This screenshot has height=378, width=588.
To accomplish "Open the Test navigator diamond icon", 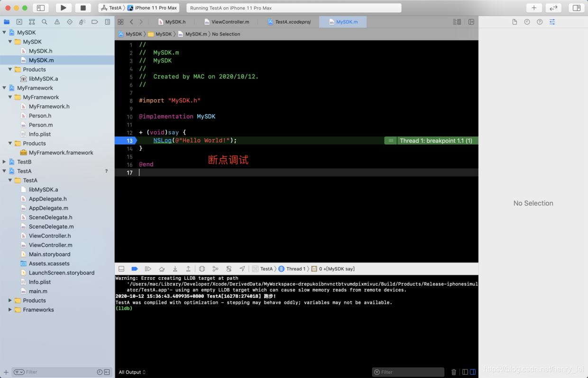I will [70, 22].
